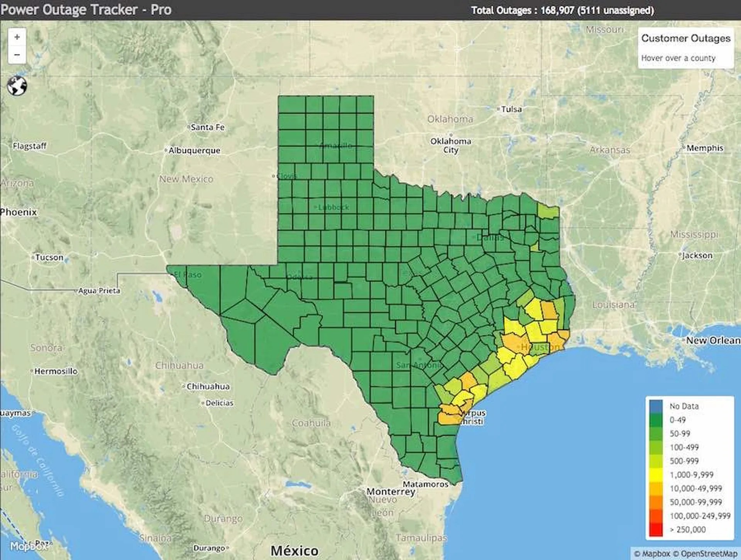Viewport: 741px width, 560px height.
Task: Click the globe reset view icon
Action: (17, 85)
